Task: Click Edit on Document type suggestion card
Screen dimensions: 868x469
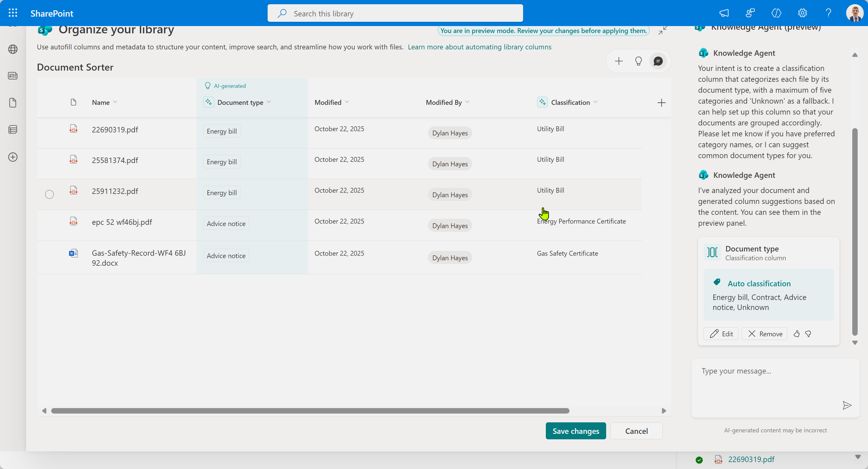Action: point(721,334)
